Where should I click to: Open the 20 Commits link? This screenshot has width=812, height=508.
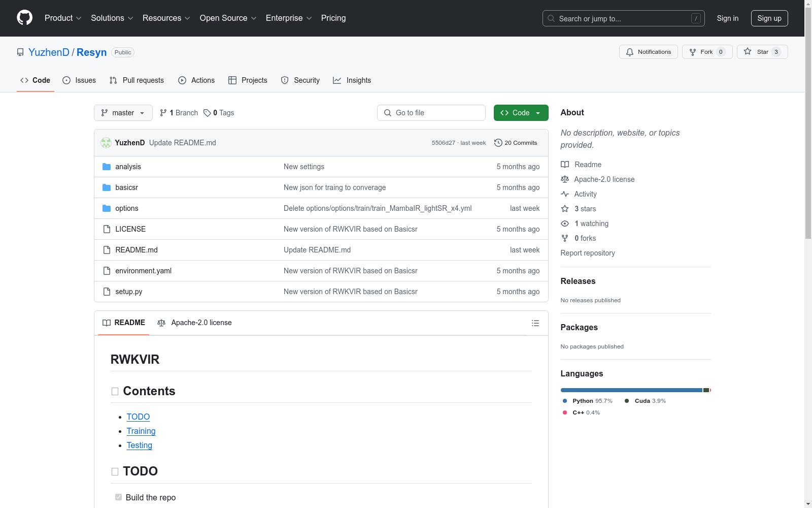click(x=516, y=143)
